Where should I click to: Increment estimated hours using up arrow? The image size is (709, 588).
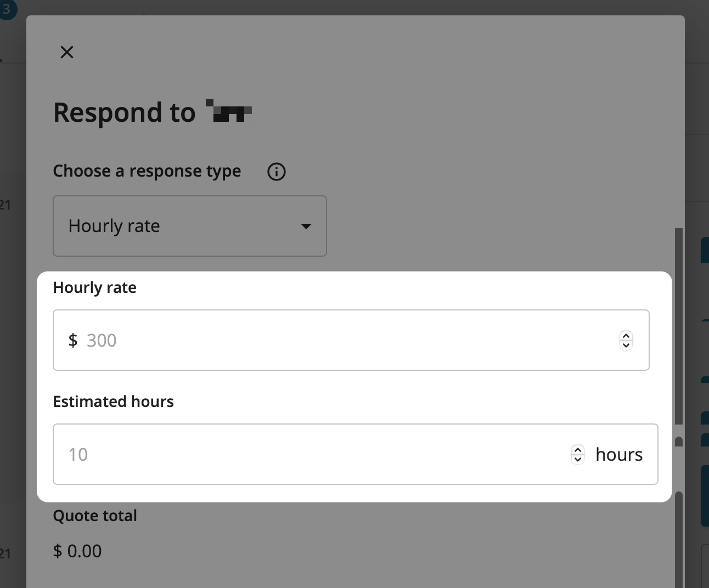(x=578, y=450)
